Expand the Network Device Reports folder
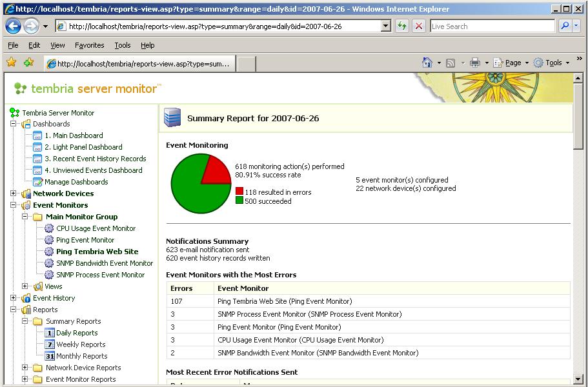This screenshot has height=387, width=588. [x=25, y=368]
